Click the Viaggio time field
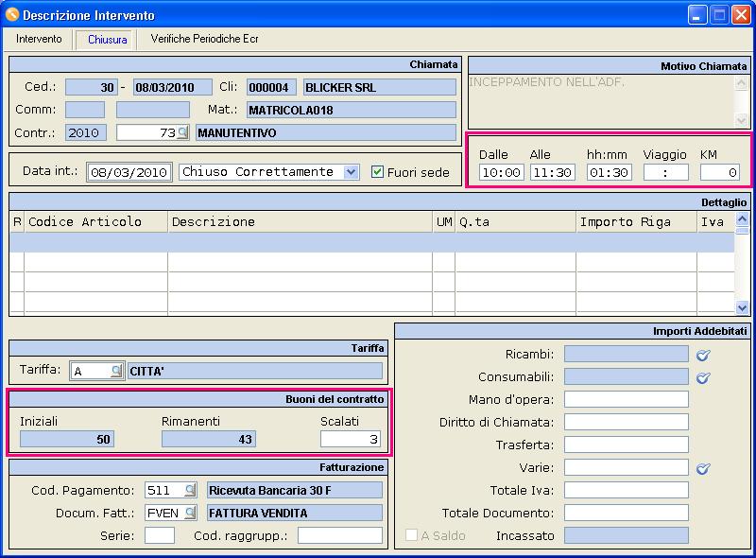Viewport: 756px width, 558px height. (666, 172)
